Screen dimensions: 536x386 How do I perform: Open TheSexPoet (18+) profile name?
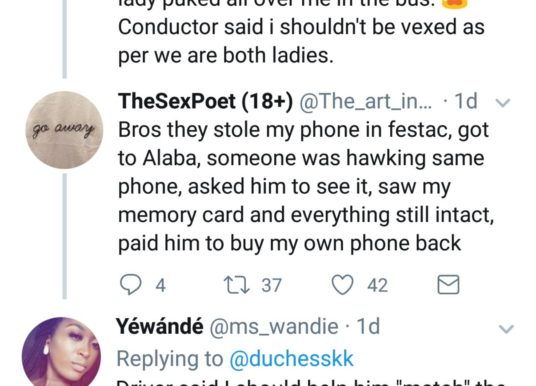pos(205,101)
